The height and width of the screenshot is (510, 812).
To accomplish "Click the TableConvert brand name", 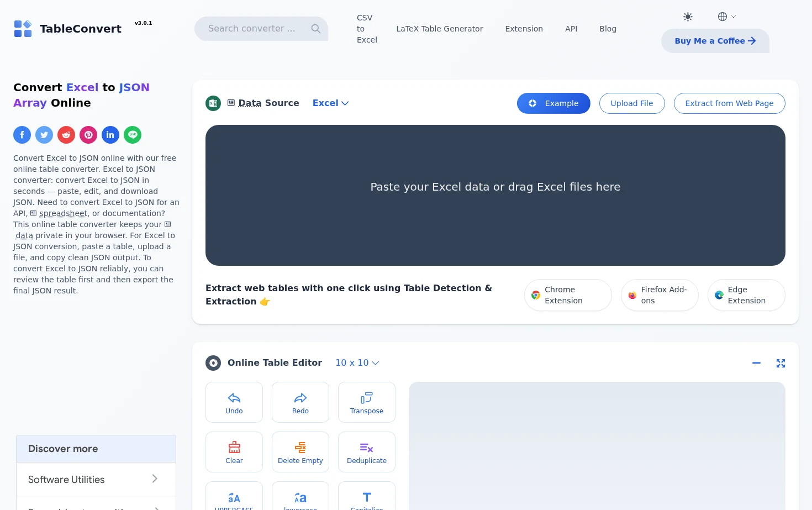I will pyautogui.click(x=81, y=29).
